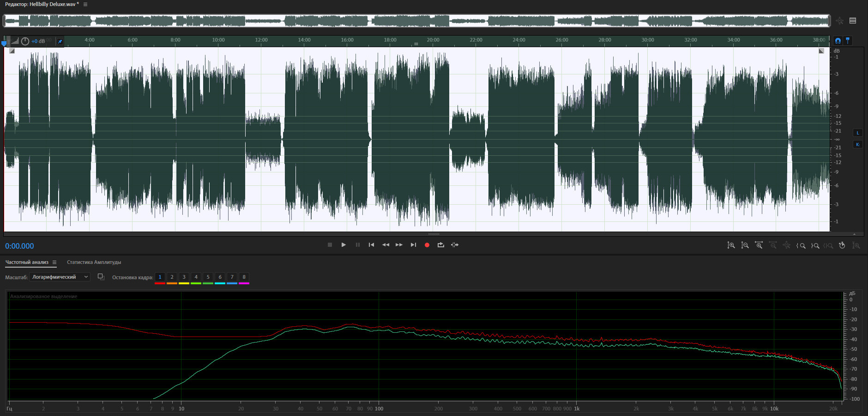Click frame hold button 5
Screen dimensions: 868x416
[x=208, y=277]
